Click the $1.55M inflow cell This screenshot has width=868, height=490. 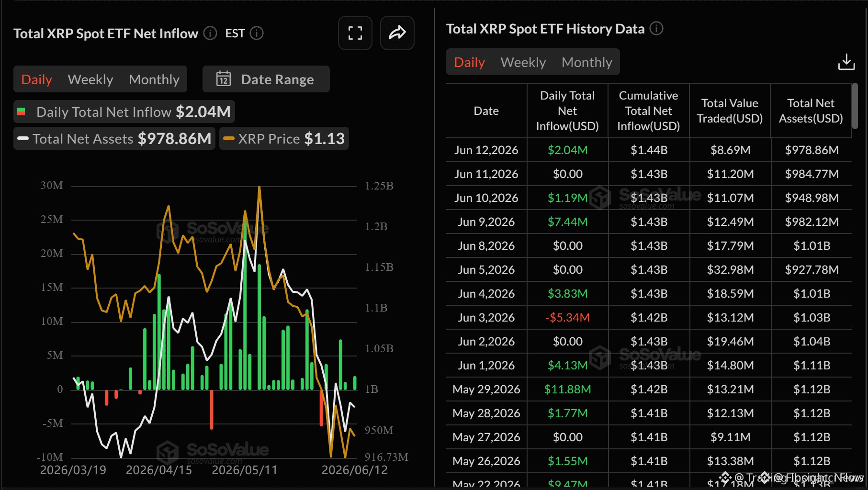[x=568, y=461]
